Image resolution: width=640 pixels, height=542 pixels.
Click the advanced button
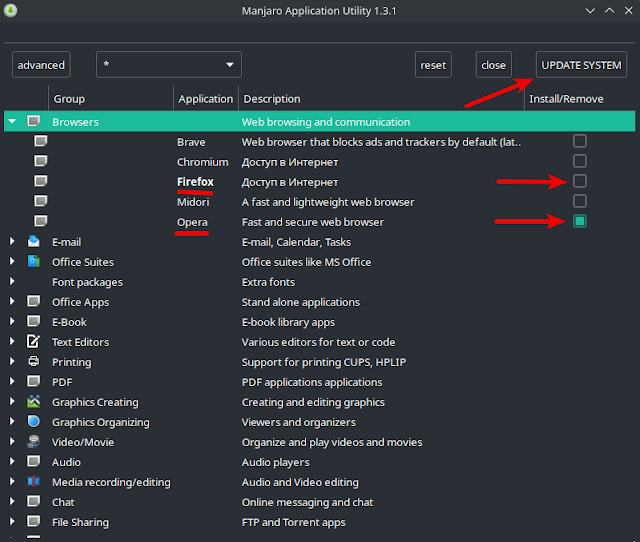click(41, 64)
